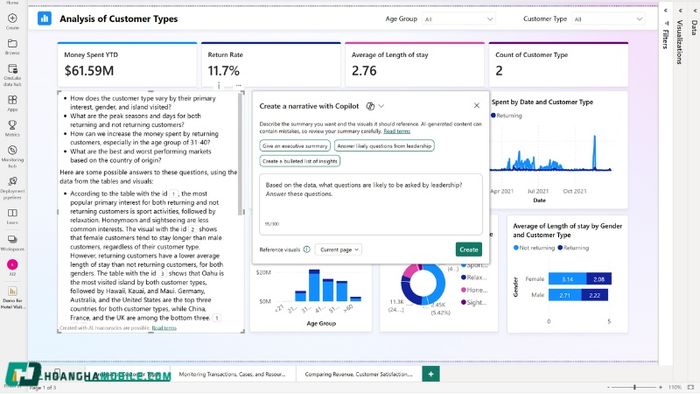Click the blue report bar-chart logo
Viewport: 700px width, 394px height.
point(44,19)
